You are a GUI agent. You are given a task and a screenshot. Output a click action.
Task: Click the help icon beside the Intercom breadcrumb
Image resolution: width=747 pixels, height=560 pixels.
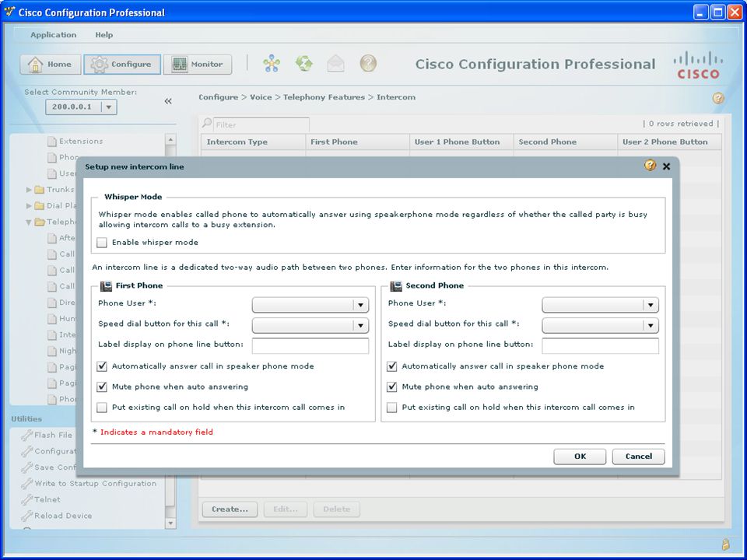718,98
